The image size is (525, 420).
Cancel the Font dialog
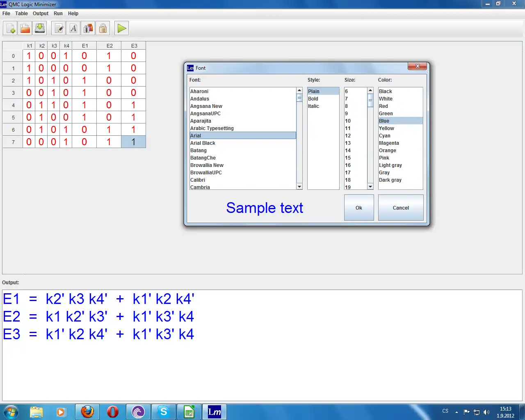coord(401,208)
